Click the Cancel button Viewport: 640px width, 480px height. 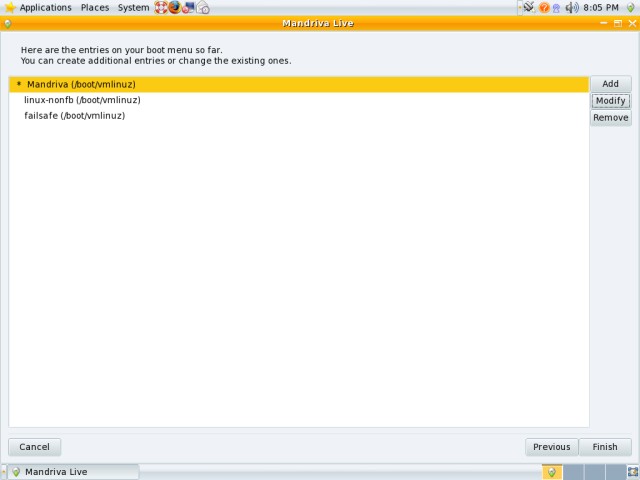click(x=35, y=447)
